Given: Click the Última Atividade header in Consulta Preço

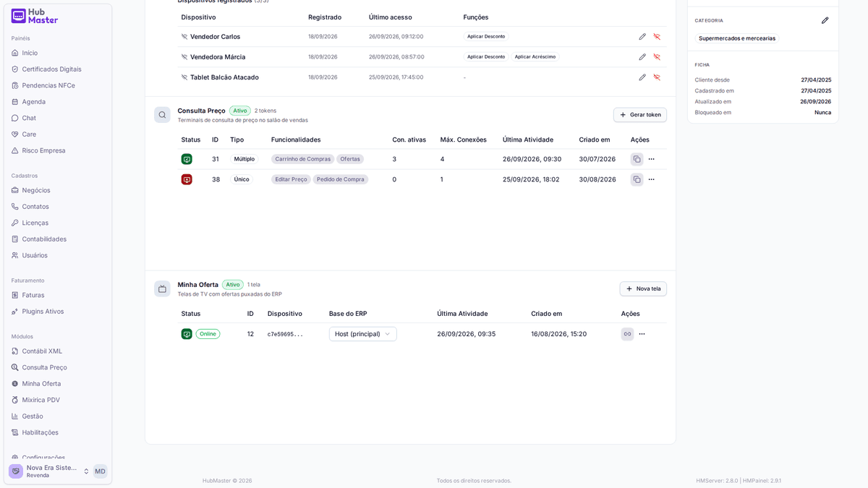Looking at the screenshot, I should (528, 140).
